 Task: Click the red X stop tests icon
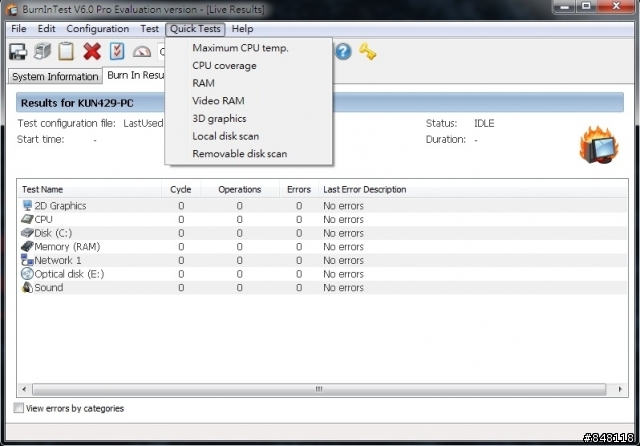tap(92, 52)
